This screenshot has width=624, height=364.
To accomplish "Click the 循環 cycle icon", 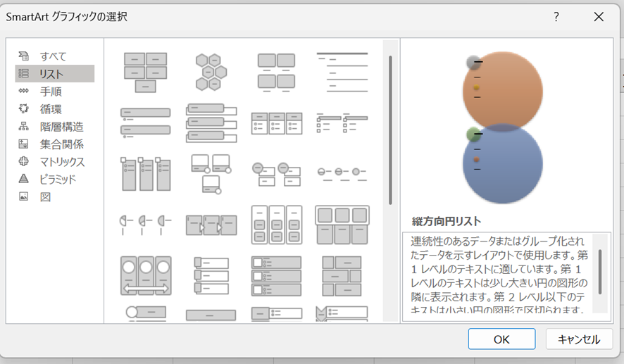I will pos(24,109).
